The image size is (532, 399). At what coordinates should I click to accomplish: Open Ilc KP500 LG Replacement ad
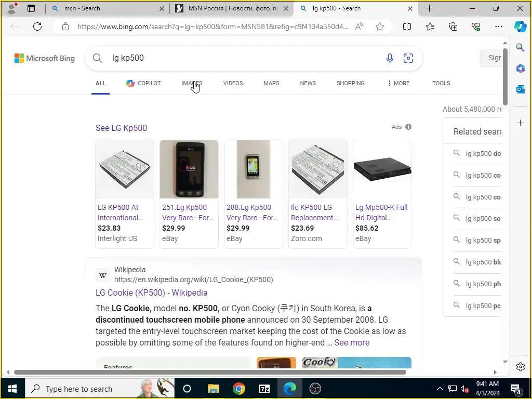pos(314,212)
